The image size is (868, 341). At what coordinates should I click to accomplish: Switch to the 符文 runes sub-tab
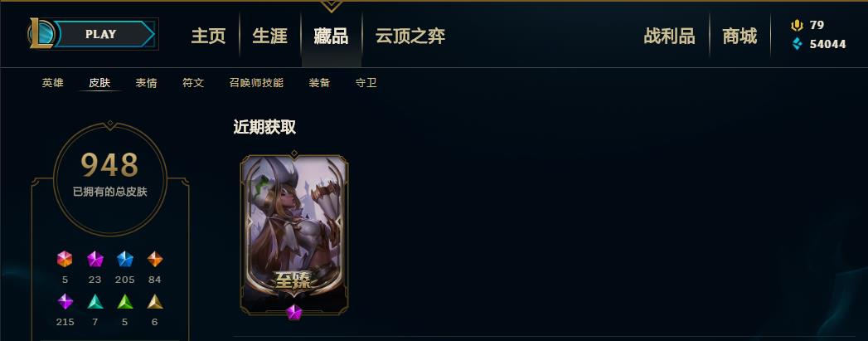(x=193, y=83)
